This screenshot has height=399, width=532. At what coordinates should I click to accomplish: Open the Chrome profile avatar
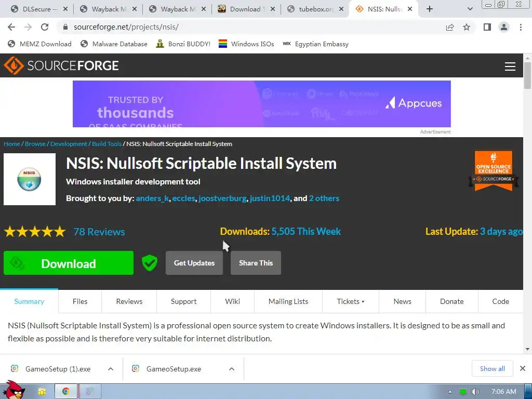tap(504, 27)
